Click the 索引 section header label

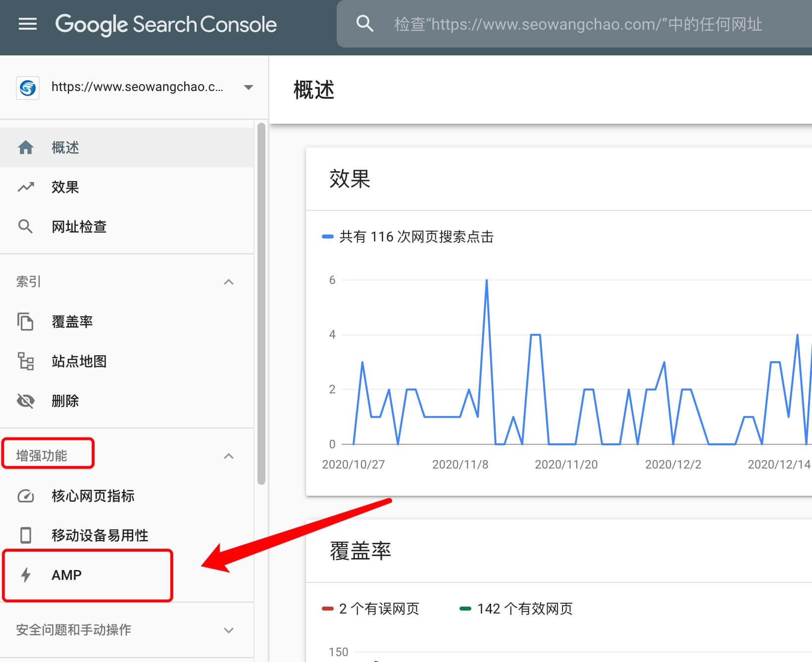pyautogui.click(x=29, y=282)
